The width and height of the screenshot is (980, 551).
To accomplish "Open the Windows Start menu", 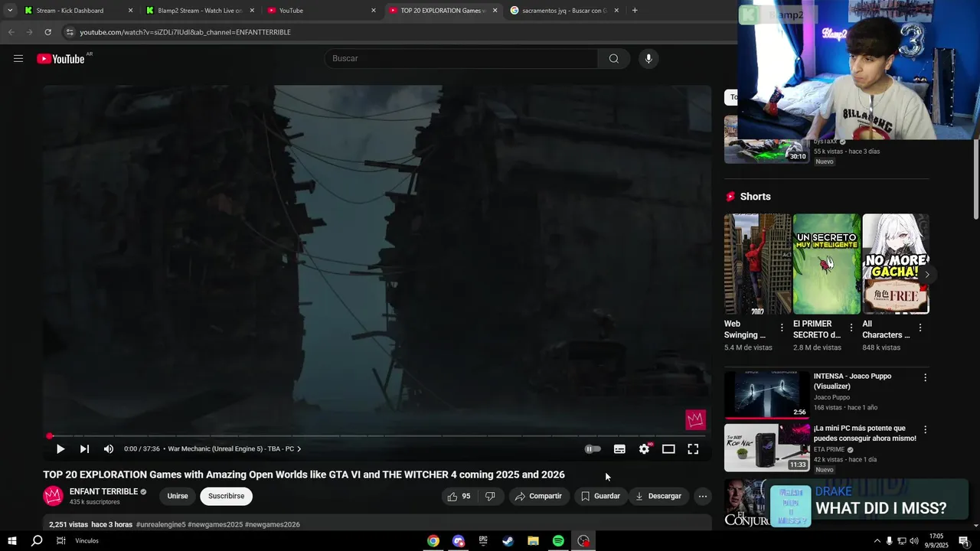I will (12, 541).
